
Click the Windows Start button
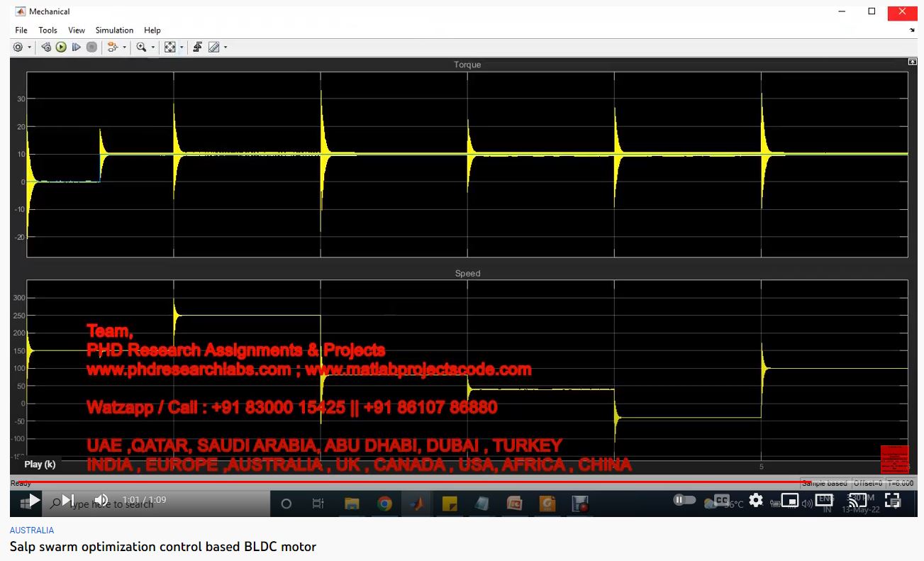pyautogui.click(x=27, y=504)
